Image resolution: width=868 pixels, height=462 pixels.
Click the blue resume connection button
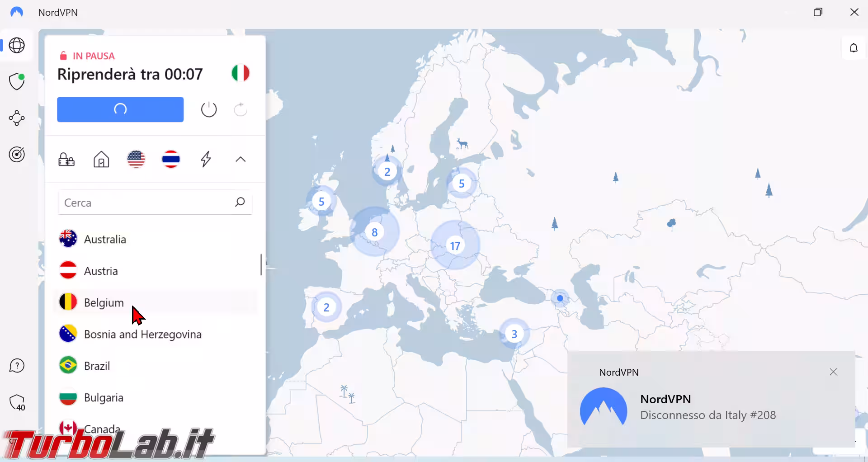(120, 109)
